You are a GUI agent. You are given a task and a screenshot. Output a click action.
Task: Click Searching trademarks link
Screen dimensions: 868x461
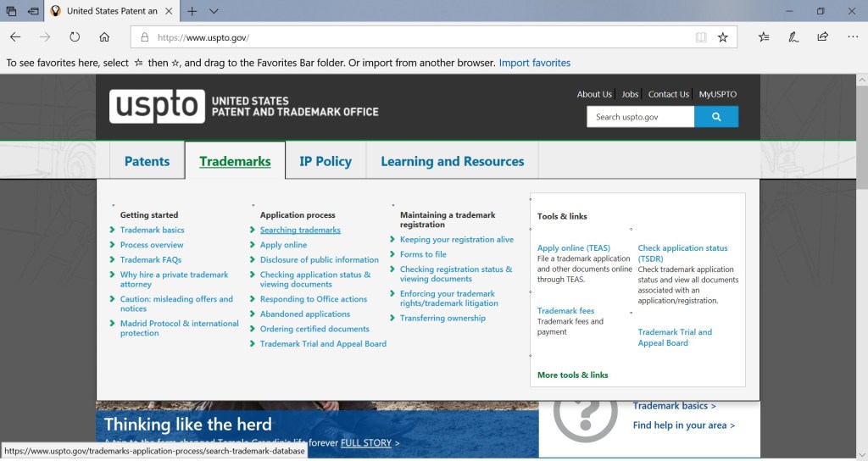point(300,230)
